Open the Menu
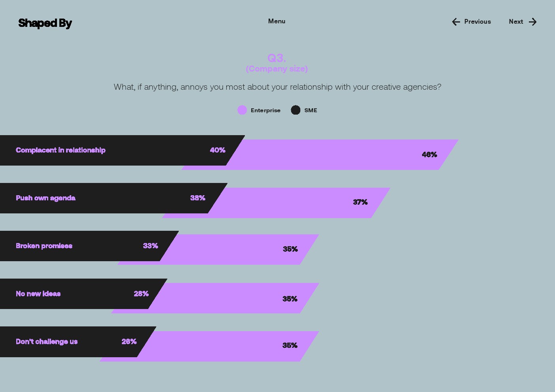The image size is (555, 392). [x=277, y=21]
